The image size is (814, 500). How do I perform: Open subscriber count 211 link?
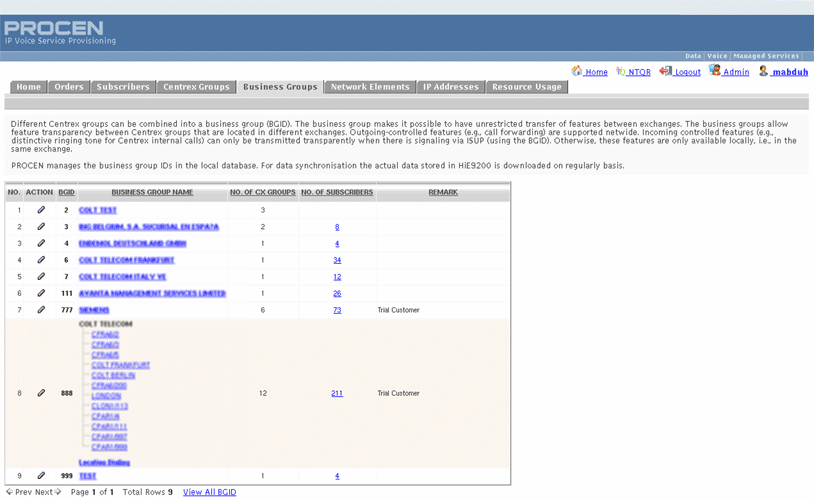point(337,393)
